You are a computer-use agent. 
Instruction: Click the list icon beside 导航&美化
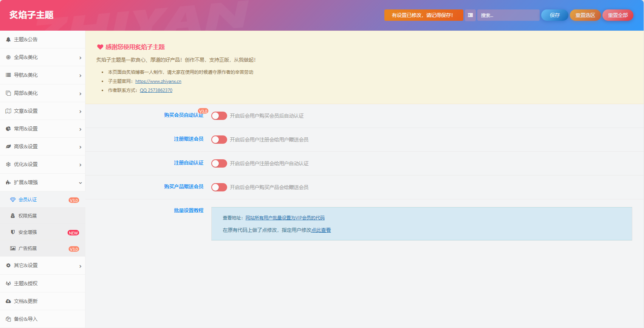tap(8, 75)
